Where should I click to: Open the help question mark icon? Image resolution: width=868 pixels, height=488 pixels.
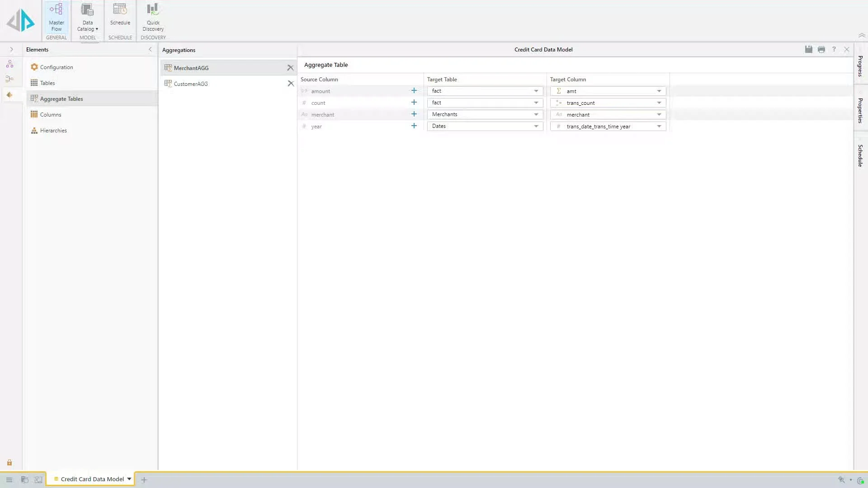(834, 49)
